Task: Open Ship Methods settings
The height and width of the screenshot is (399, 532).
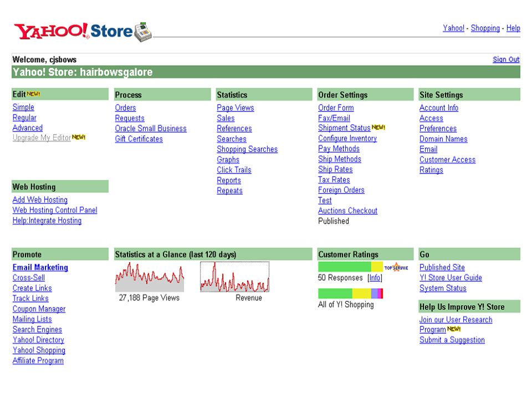Action: pyautogui.click(x=340, y=159)
